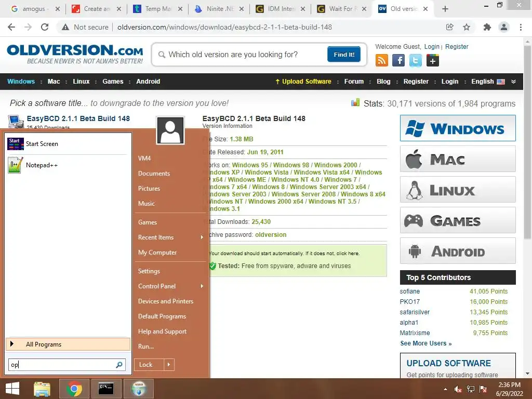Open the Facebook icon in the header
This screenshot has height=399, width=532.
click(x=398, y=61)
